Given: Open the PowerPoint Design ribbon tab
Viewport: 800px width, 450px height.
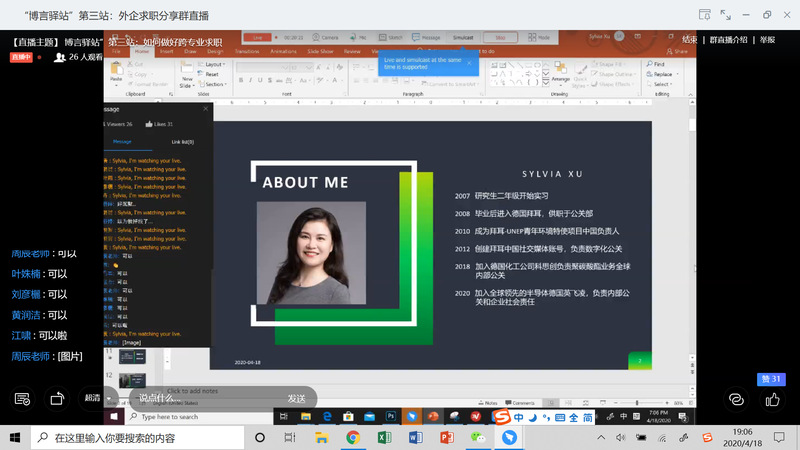Looking at the screenshot, I should (215, 52).
